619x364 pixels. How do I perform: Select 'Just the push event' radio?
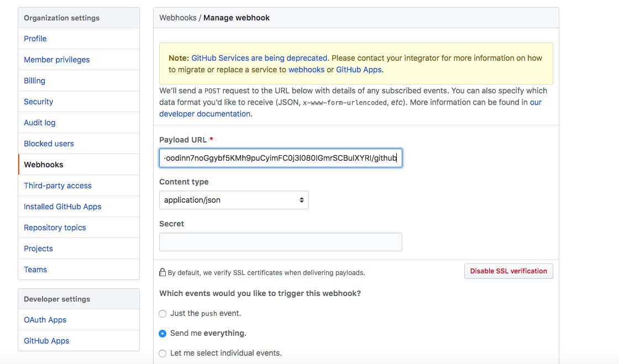[x=162, y=314]
